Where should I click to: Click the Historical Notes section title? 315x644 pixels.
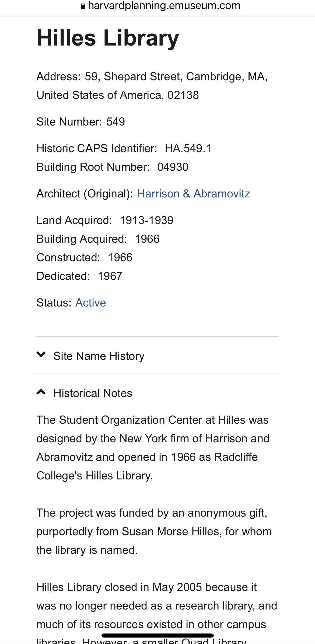click(93, 393)
